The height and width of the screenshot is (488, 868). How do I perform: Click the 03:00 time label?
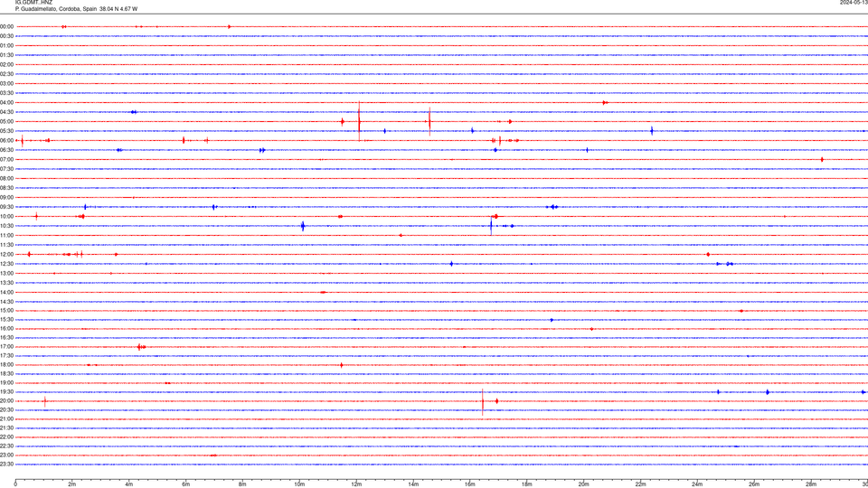click(6, 83)
